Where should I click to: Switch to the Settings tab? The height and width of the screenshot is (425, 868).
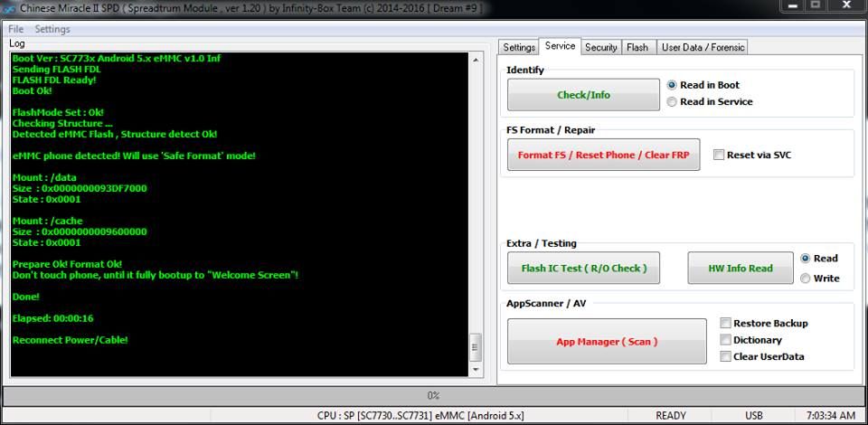[x=519, y=47]
